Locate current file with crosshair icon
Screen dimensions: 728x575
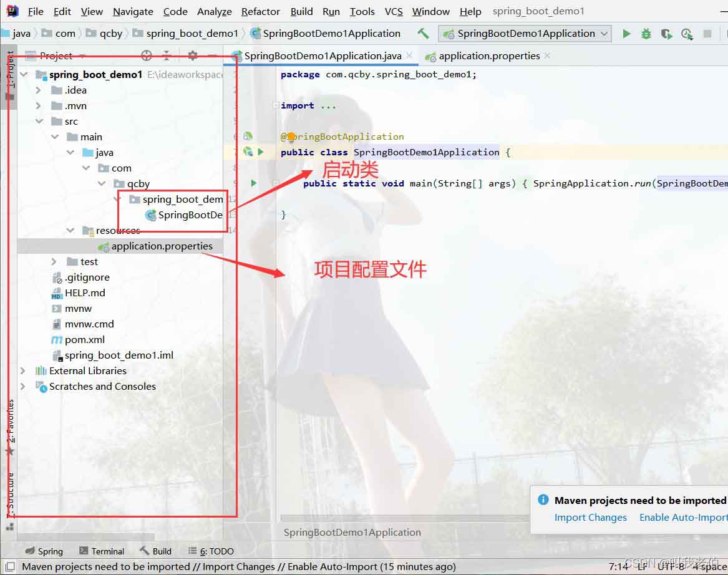146,56
